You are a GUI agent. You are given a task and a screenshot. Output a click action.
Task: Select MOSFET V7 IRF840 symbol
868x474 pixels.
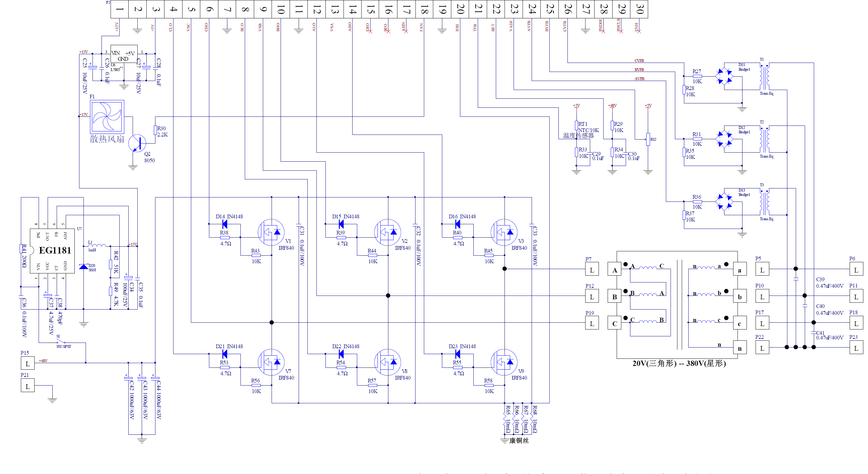tap(271, 362)
